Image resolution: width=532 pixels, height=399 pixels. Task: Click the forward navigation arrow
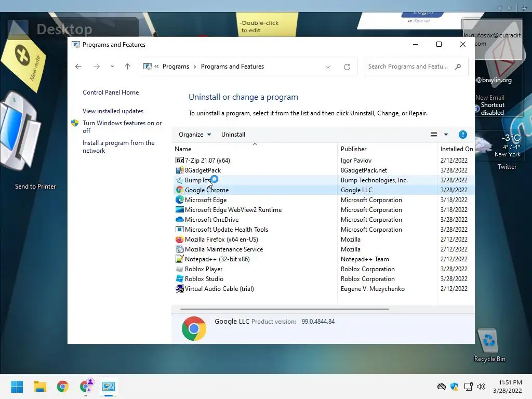pos(97,66)
